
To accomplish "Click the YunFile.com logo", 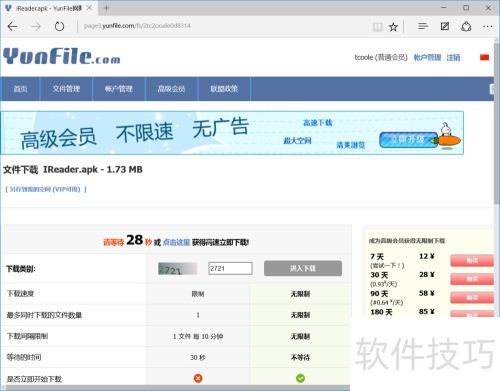I will tap(62, 56).
